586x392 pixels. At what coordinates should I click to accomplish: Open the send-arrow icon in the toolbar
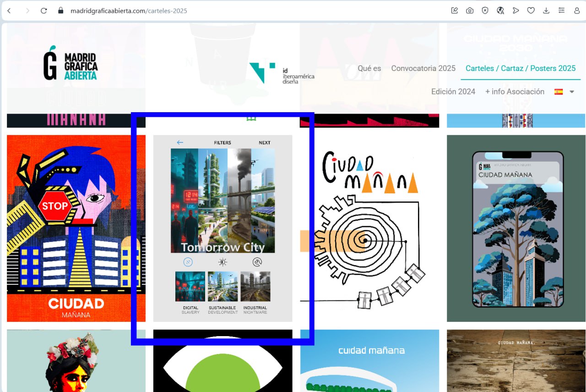click(516, 11)
